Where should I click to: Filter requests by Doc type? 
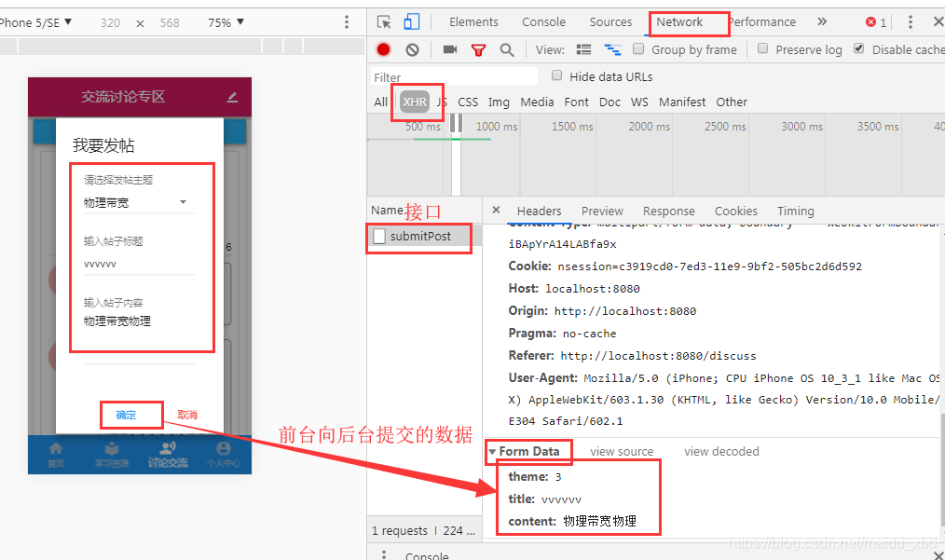609,102
